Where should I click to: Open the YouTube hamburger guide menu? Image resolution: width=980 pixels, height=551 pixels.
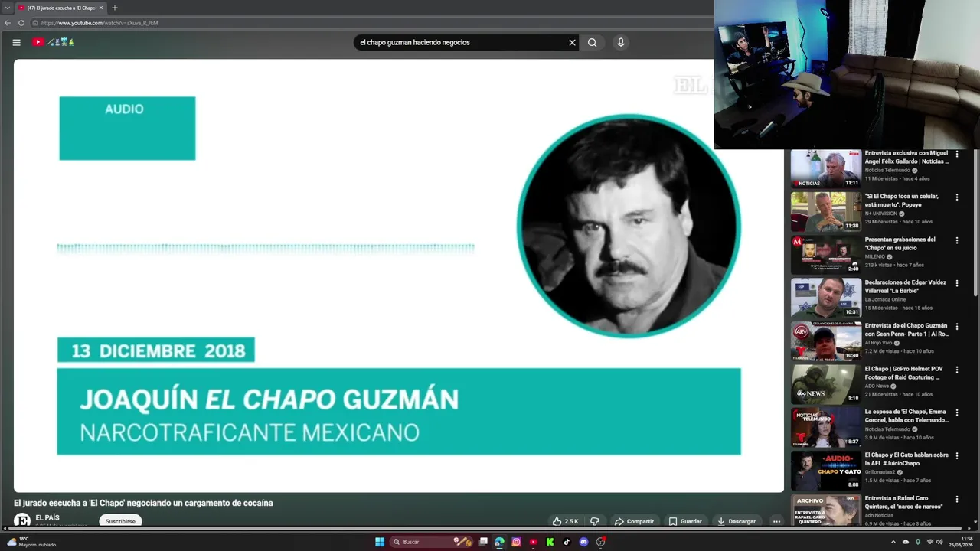[x=16, y=42]
